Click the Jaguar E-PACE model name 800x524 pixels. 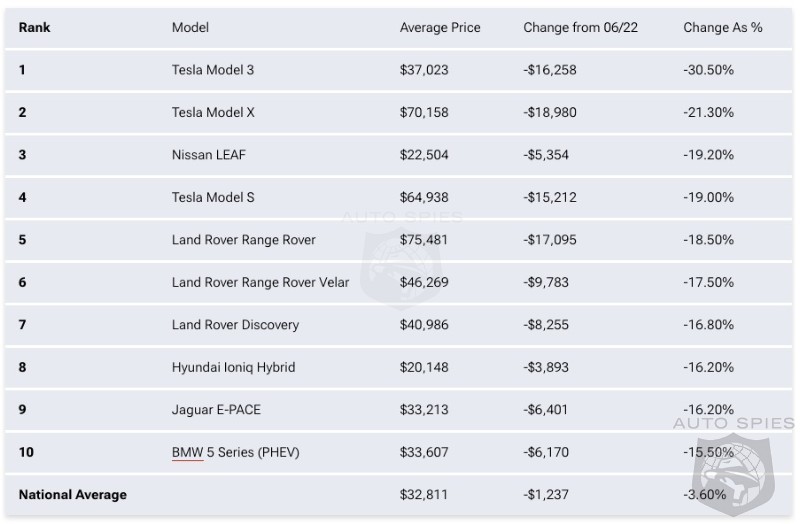point(216,410)
